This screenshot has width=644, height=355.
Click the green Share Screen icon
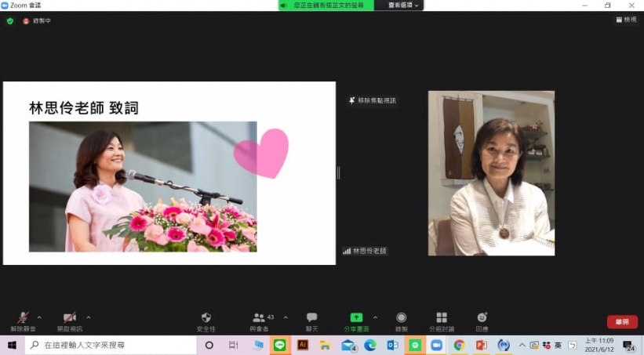click(x=356, y=318)
